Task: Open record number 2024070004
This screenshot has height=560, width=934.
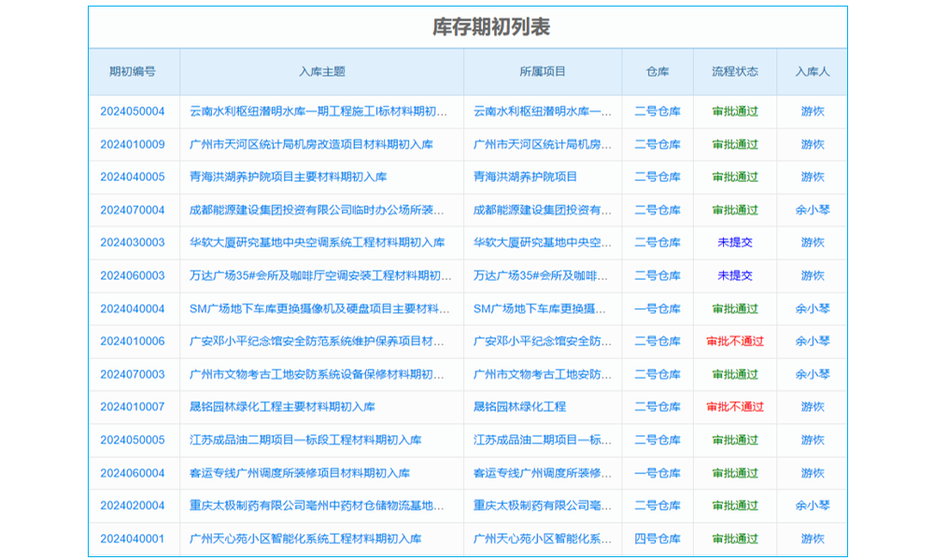Action: click(132, 210)
